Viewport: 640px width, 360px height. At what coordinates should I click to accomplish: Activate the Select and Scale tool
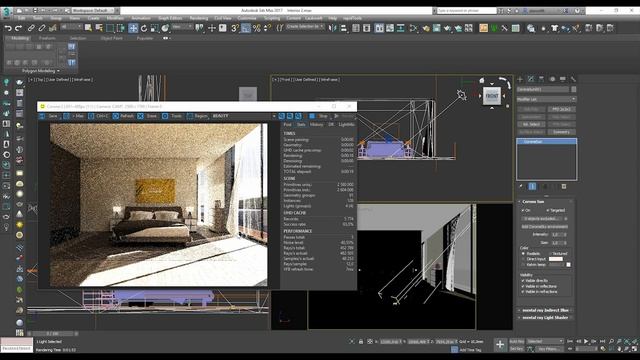154,28
